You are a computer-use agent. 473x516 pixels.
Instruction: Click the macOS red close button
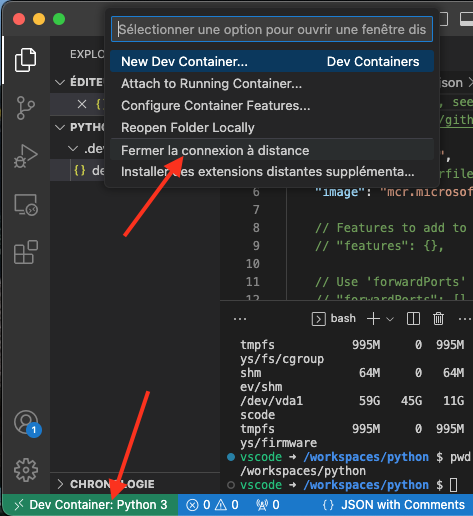pos(19,19)
